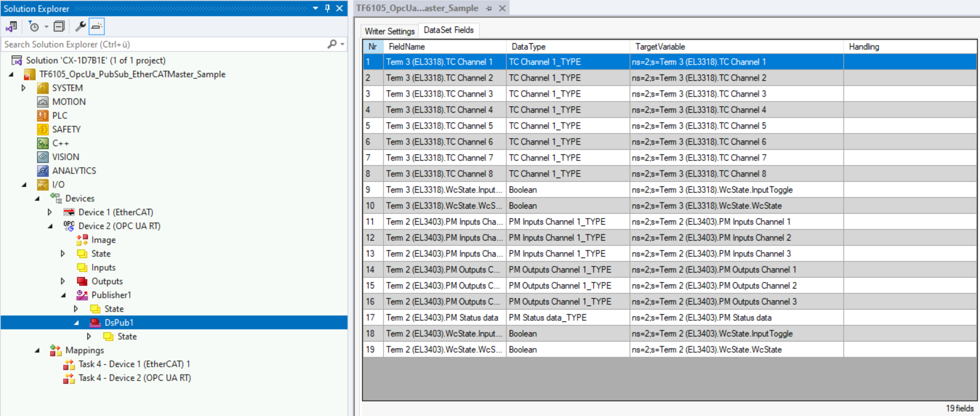980x416 pixels.
Task: Click the PLC node icon
Action: tap(43, 116)
